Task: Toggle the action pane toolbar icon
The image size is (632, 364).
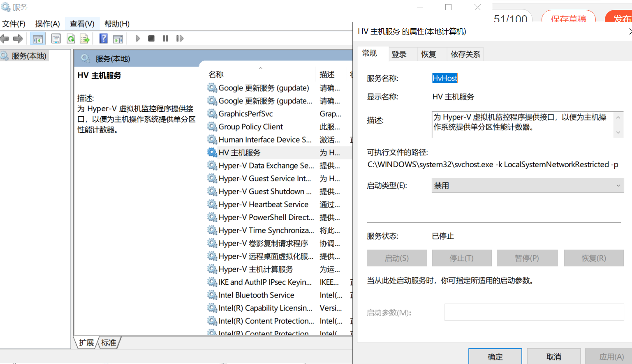Action: pyautogui.click(x=118, y=39)
